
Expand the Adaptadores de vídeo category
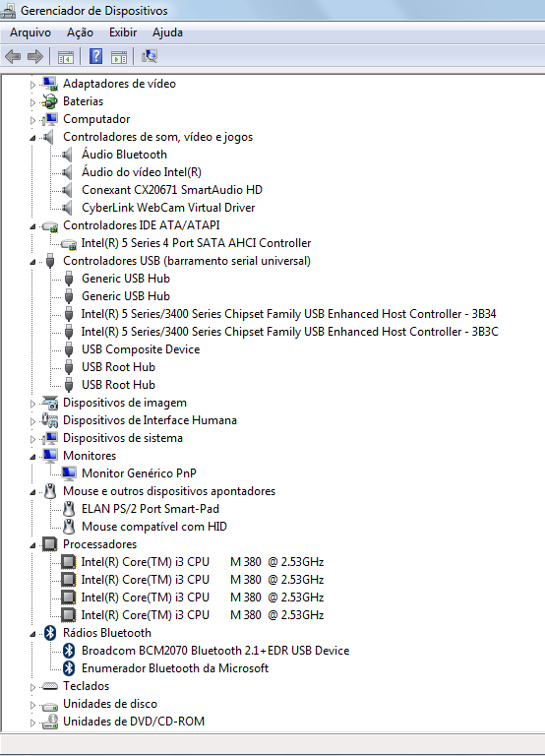(32, 85)
